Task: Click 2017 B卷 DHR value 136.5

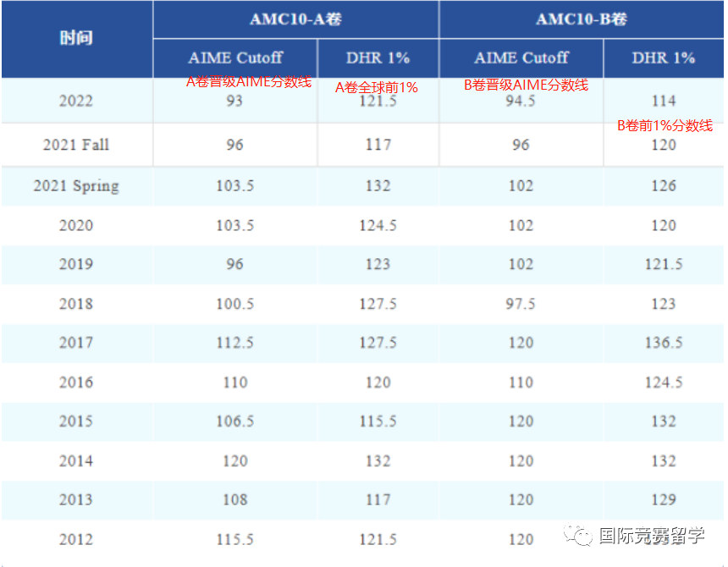Action: coord(664,343)
